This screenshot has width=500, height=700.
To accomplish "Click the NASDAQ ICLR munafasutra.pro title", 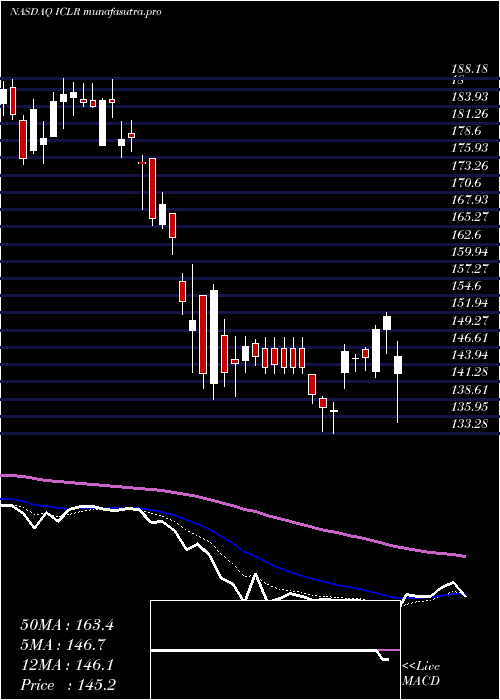I will pyautogui.click(x=85, y=12).
